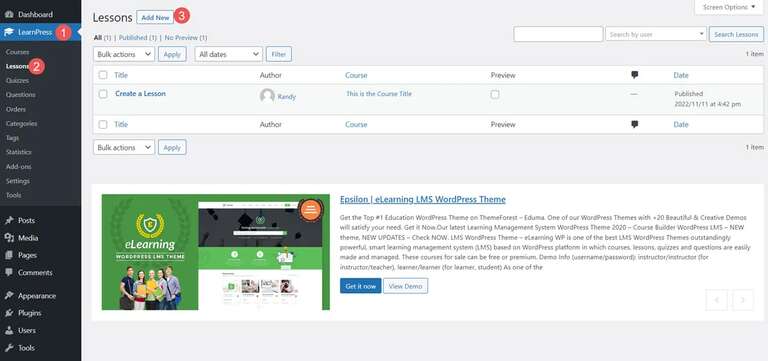Open Courses submenu item
768x361 pixels.
pos(18,52)
